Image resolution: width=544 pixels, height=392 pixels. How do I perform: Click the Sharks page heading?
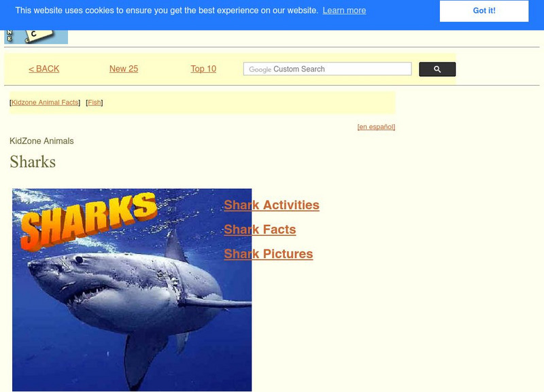pyautogui.click(x=33, y=162)
